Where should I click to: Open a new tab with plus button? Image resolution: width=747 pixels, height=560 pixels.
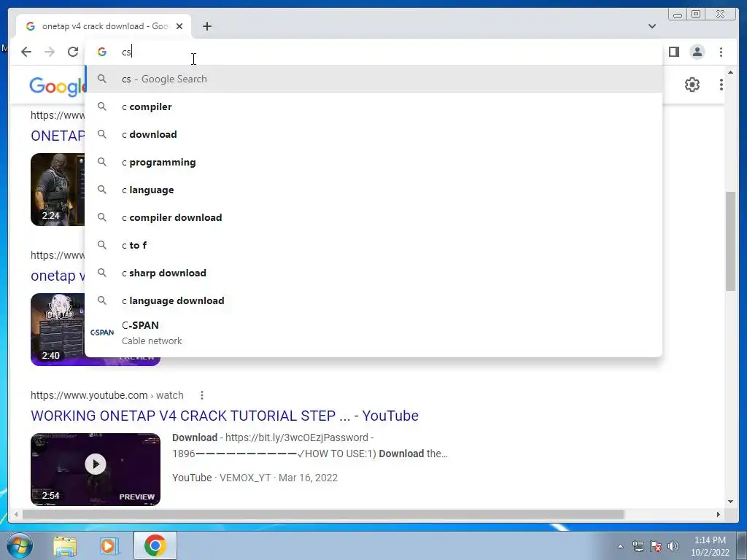tap(206, 26)
